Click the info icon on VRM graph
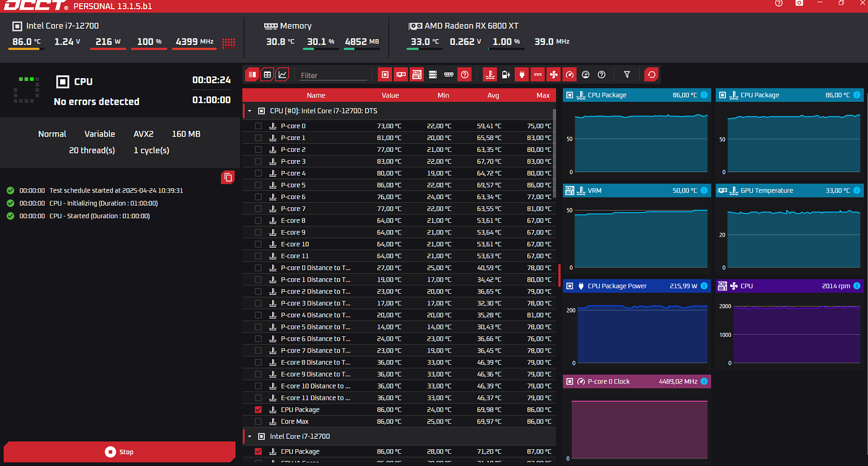Image resolution: width=868 pixels, height=466 pixels. coord(704,190)
